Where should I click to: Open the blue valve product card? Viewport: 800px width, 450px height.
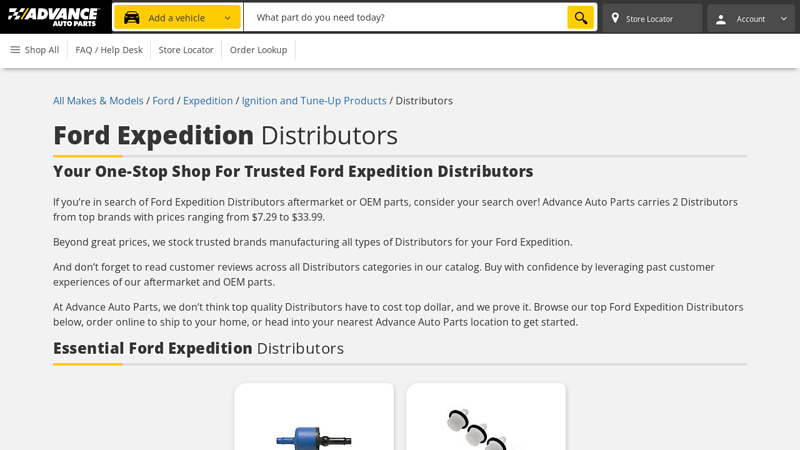point(314,417)
